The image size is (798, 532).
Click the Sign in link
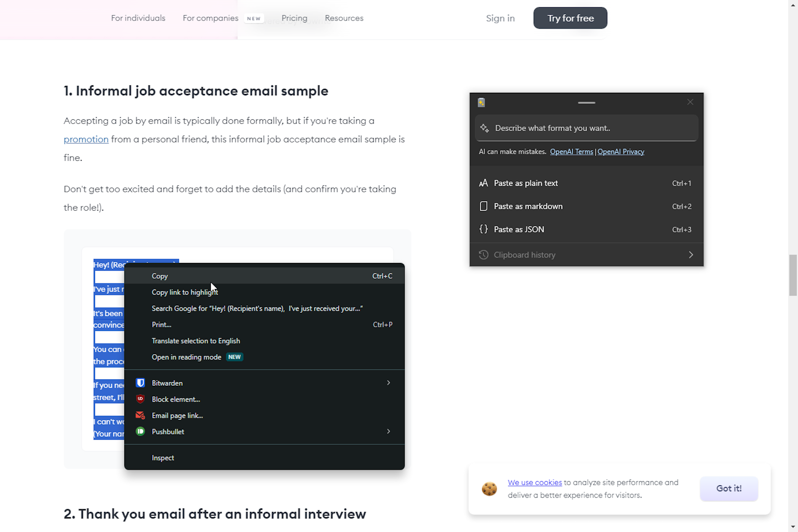click(500, 18)
